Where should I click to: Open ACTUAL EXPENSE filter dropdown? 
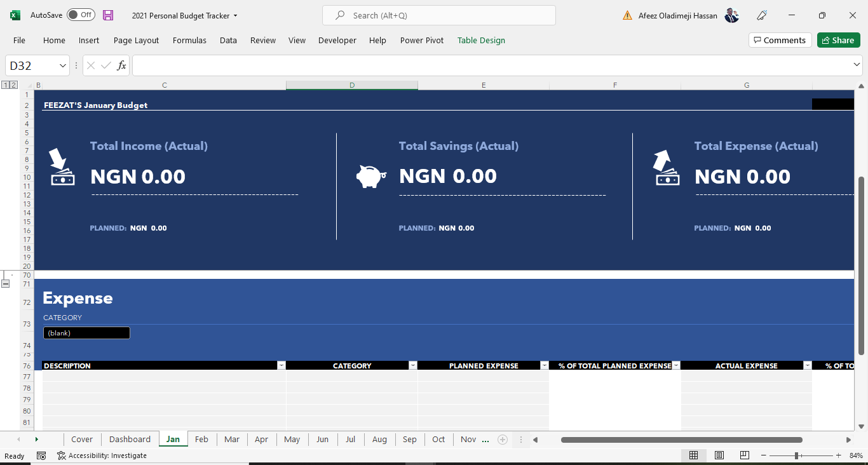click(808, 366)
